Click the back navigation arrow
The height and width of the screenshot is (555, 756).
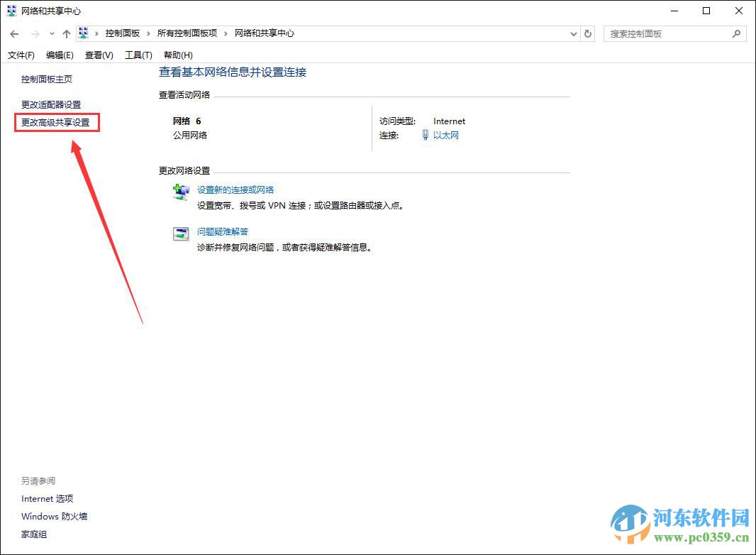(x=14, y=33)
